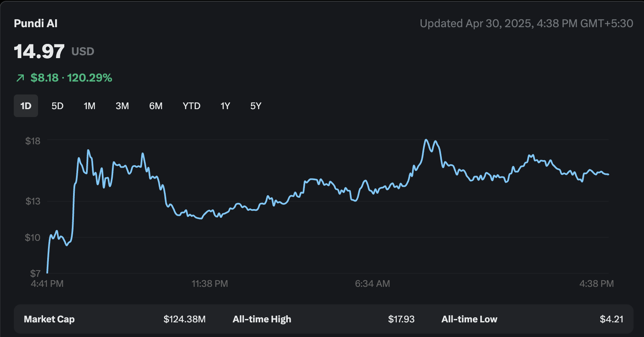The height and width of the screenshot is (337, 644).
Task: Choose the 1Y time range
Action: pos(225,106)
